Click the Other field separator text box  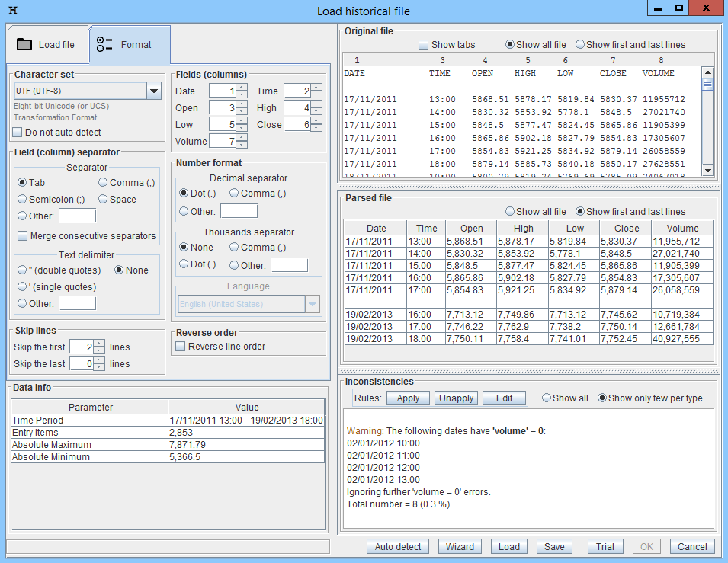77,216
